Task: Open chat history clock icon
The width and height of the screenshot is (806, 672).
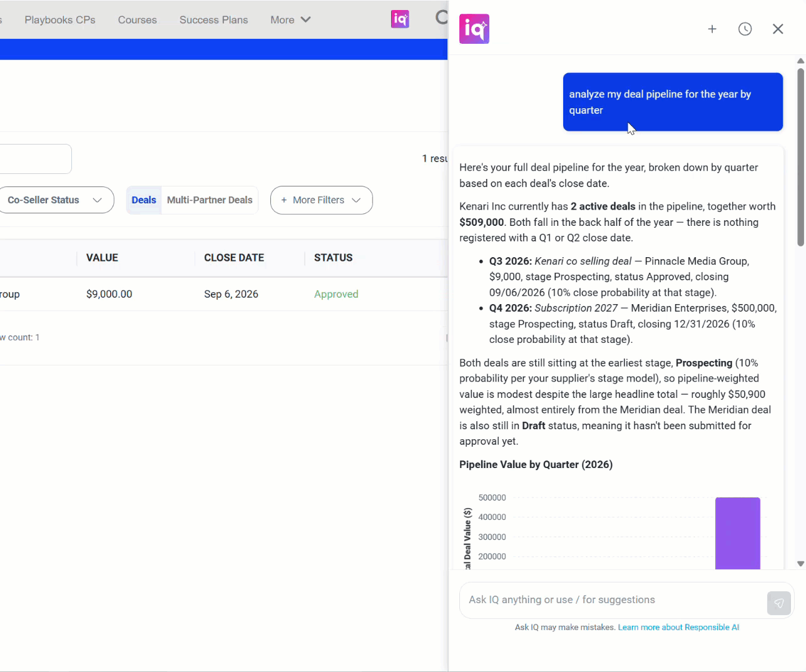Action: pos(745,29)
